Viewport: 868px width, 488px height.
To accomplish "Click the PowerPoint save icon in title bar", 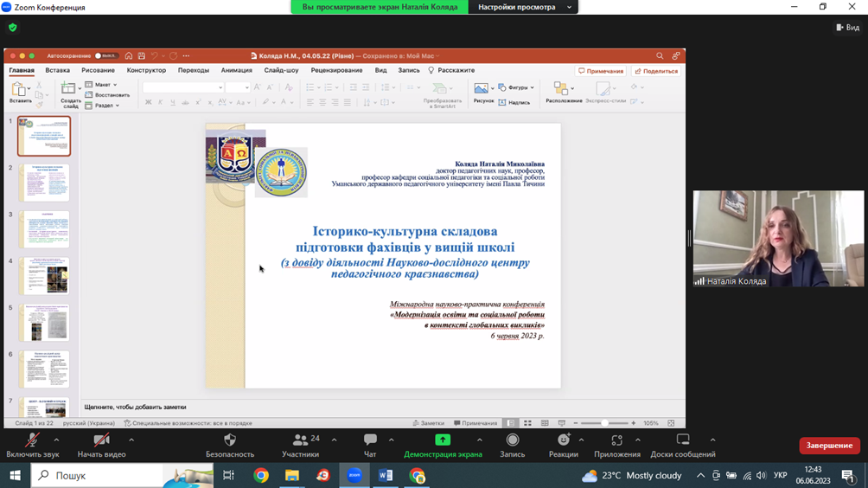I will (142, 55).
